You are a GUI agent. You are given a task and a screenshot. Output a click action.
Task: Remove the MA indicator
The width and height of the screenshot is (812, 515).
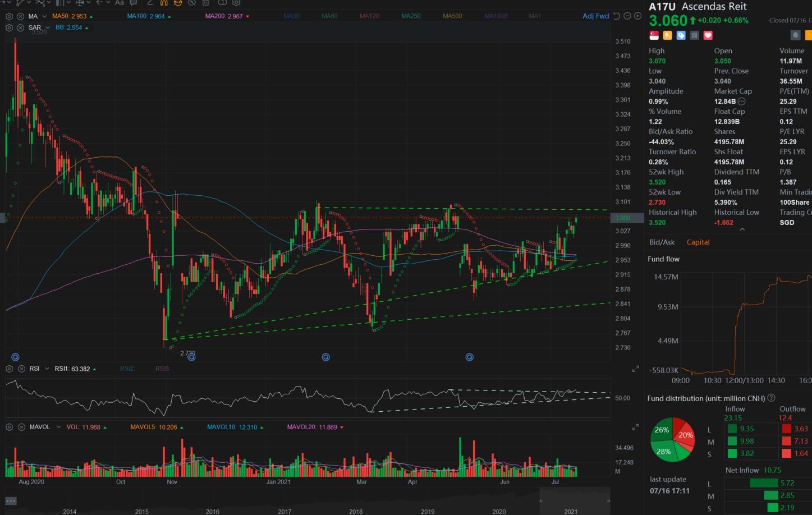(x=20, y=16)
